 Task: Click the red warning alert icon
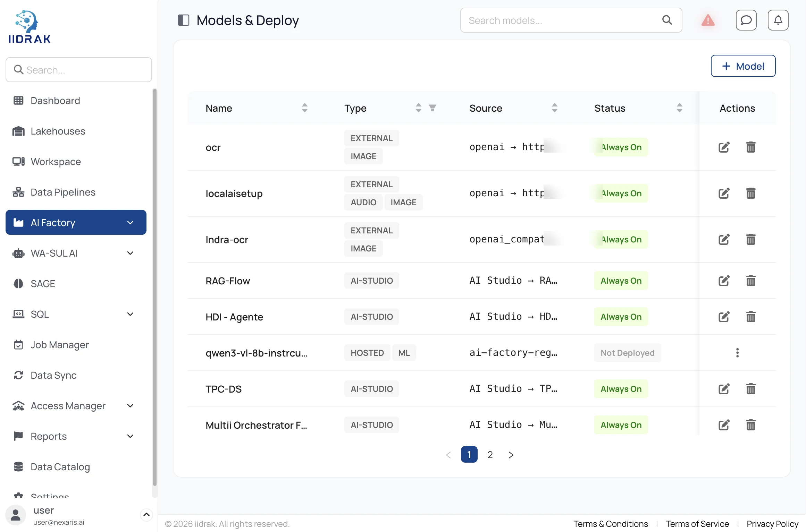[708, 20]
